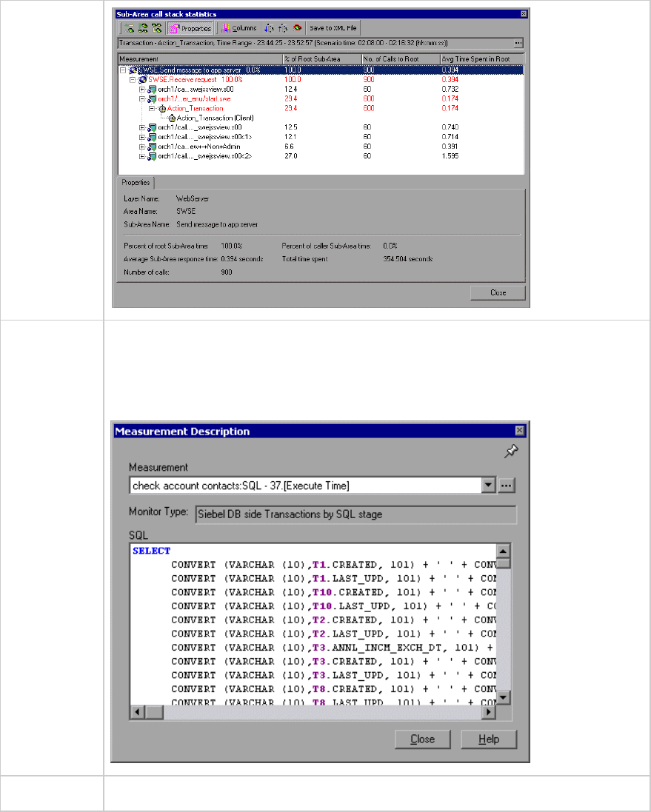
Task: Collapse the red Action_Transaction node
Action: click(x=151, y=109)
